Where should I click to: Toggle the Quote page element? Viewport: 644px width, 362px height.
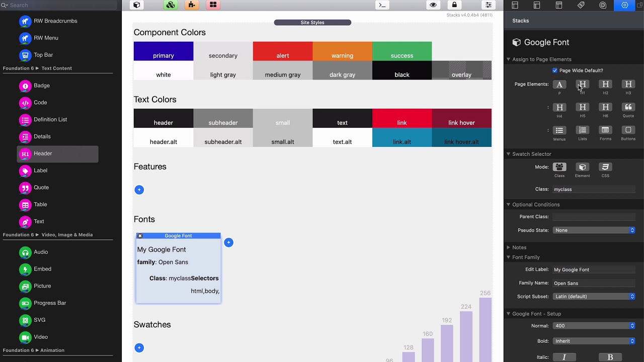click(x=628, y=107)
